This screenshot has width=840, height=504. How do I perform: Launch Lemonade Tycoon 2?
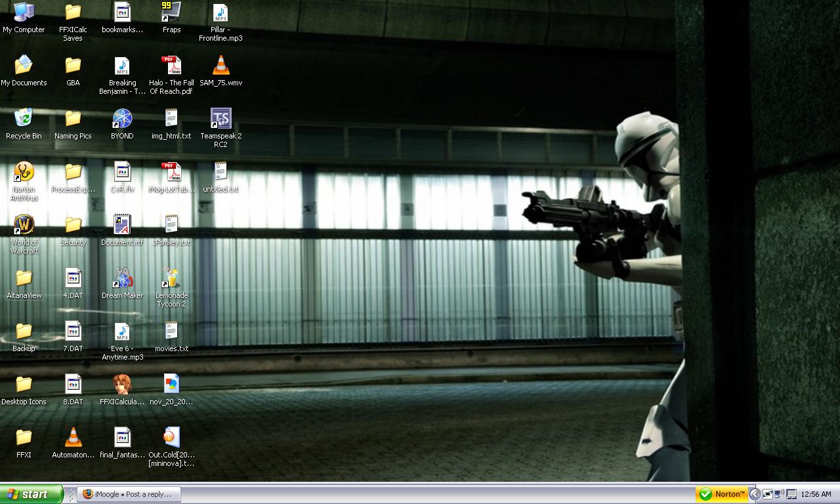coord(171,277)
